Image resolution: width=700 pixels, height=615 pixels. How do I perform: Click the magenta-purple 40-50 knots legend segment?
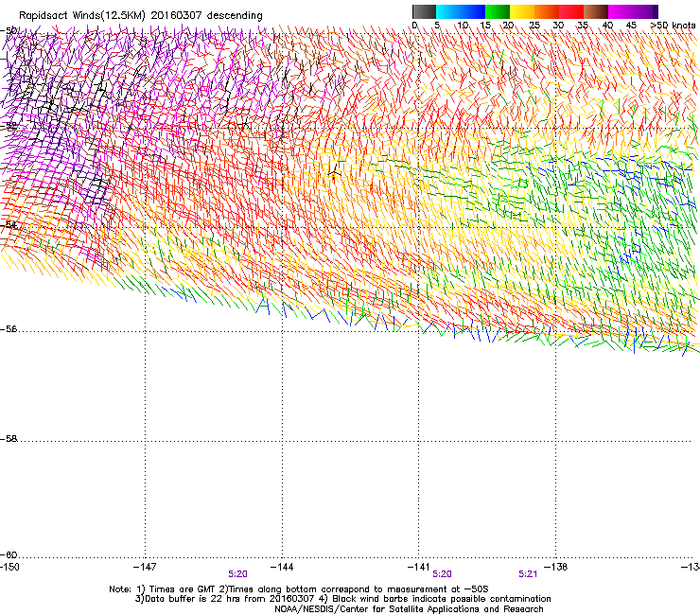coord(633,11)
